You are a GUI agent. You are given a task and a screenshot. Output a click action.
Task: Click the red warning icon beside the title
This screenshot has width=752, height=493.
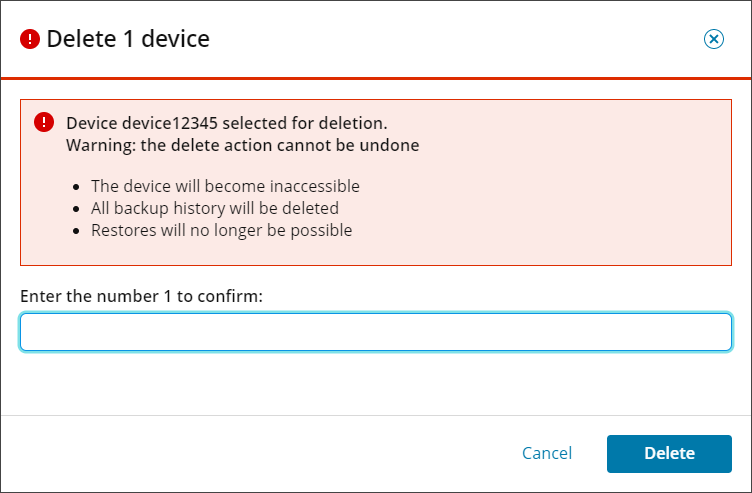coord(30,40)
